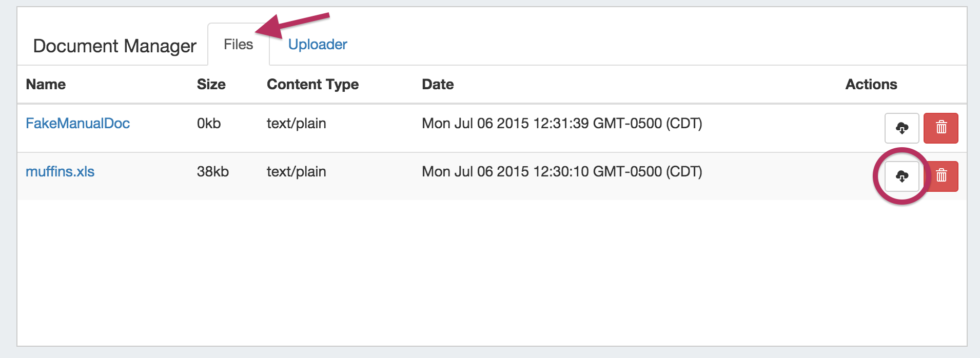
Task: Download the muffins.xls file
Action: [x=901, y=176]
